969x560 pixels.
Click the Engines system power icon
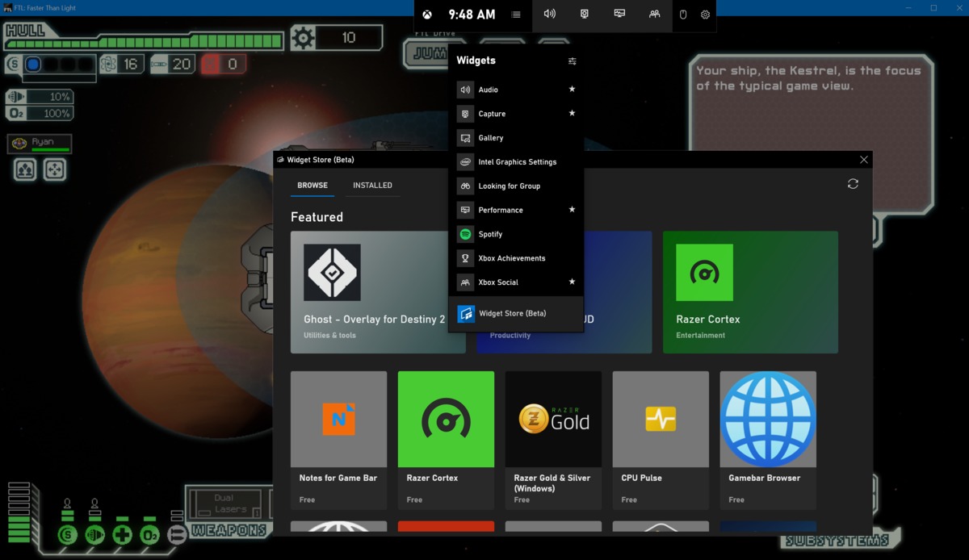pos(94,534)
